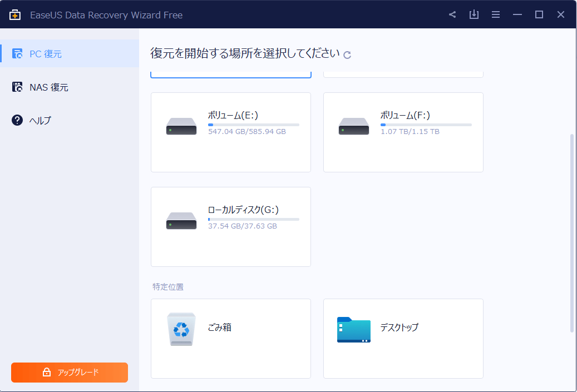Click the vertical scrollbar of location list

pyautogui.click(x=572, y=233)
